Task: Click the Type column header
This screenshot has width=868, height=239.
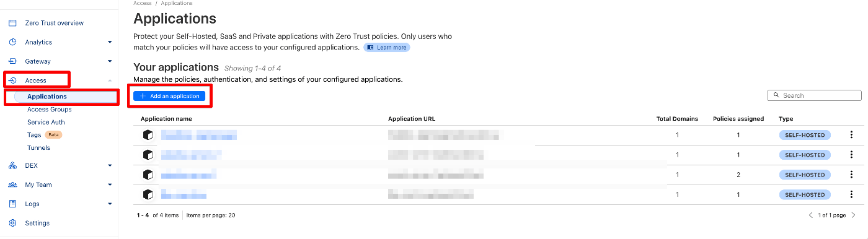Action: click(x=786, y=119)
